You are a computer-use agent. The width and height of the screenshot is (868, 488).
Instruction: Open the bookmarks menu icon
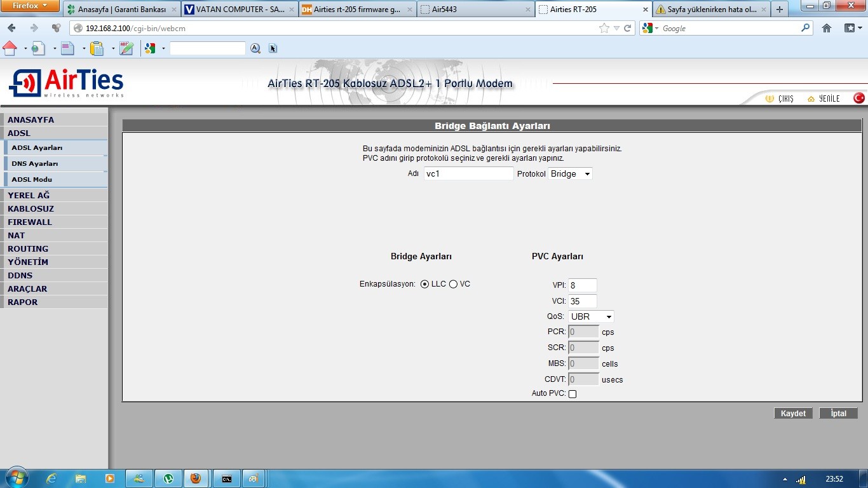click(850, 28)
